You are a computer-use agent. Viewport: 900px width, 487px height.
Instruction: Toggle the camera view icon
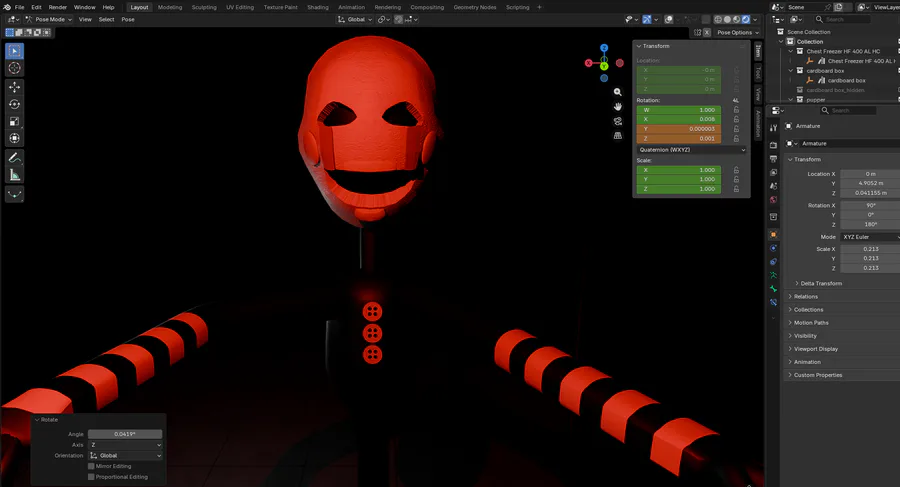618,120
